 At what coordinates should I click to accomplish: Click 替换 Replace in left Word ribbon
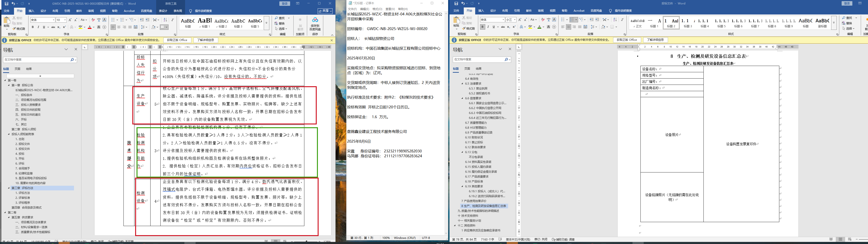(280, 23)
